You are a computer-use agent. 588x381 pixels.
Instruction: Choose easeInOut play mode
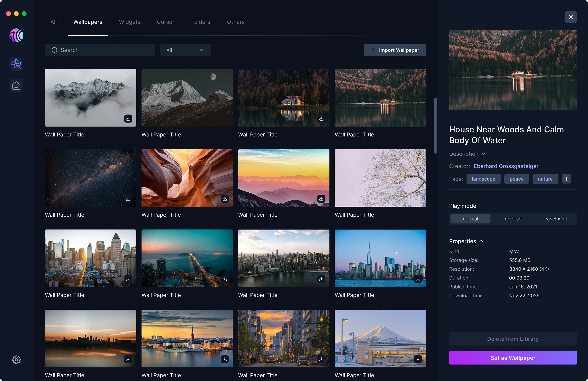(x=555, y=219)
